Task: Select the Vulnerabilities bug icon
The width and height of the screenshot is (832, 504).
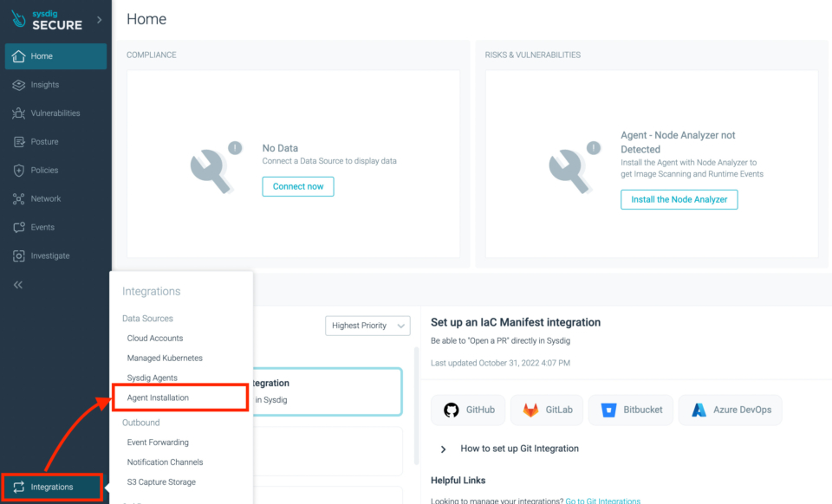Action: click(18, 113)
